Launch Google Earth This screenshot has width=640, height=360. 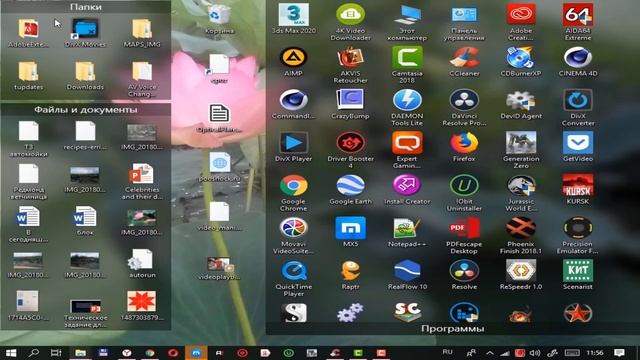pyautogui.click(x=350, y=185)
